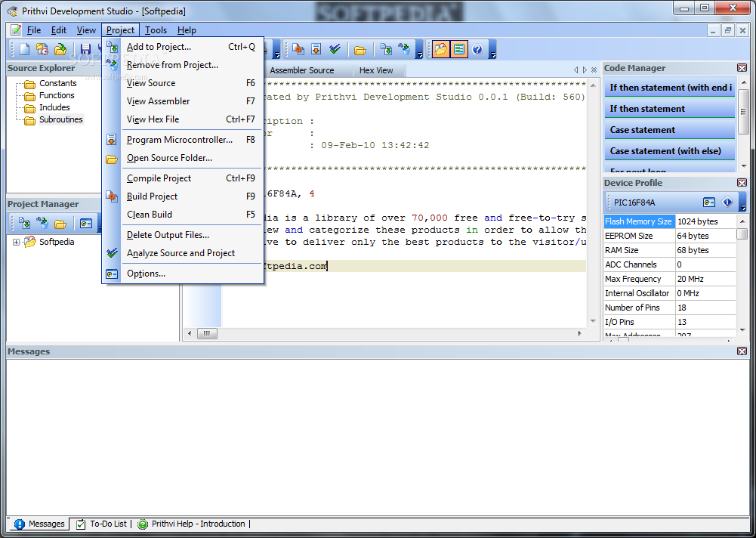Click the EEPROM Size property label
Screen dimensions: 756x538
coord(628,236)
